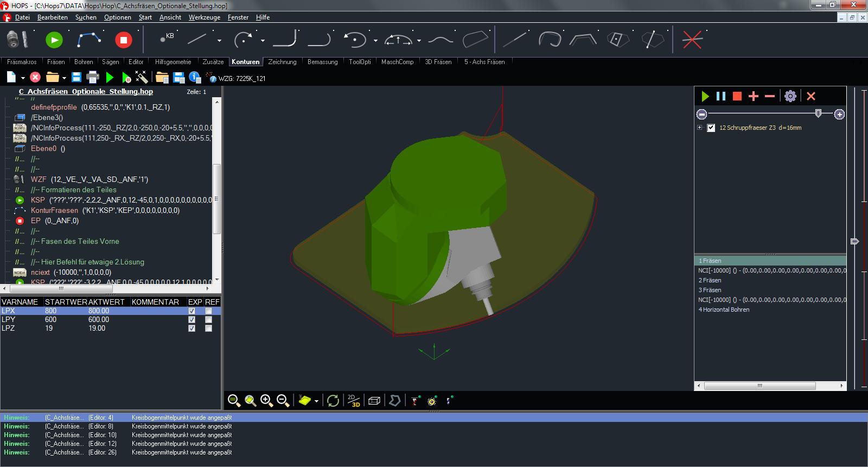
Task: Open the dropdown arrow next to the open folder icon
Action: pyautogui.click(x=64, y=78)
